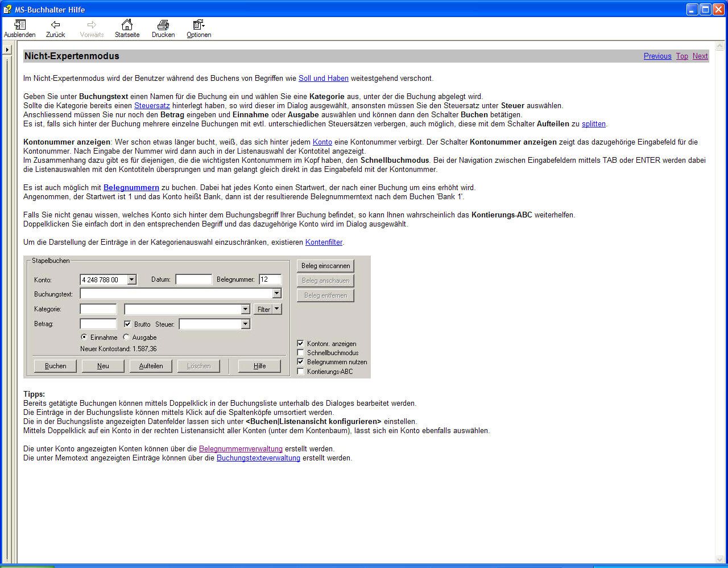
Task: Toggle the Brutto checkbox
Action: pos(128,324)
